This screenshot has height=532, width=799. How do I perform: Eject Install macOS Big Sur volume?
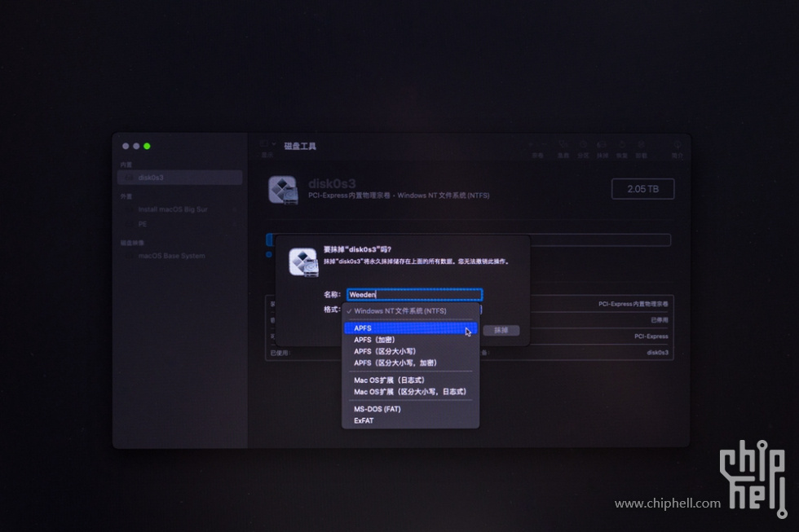coord(235,209)
